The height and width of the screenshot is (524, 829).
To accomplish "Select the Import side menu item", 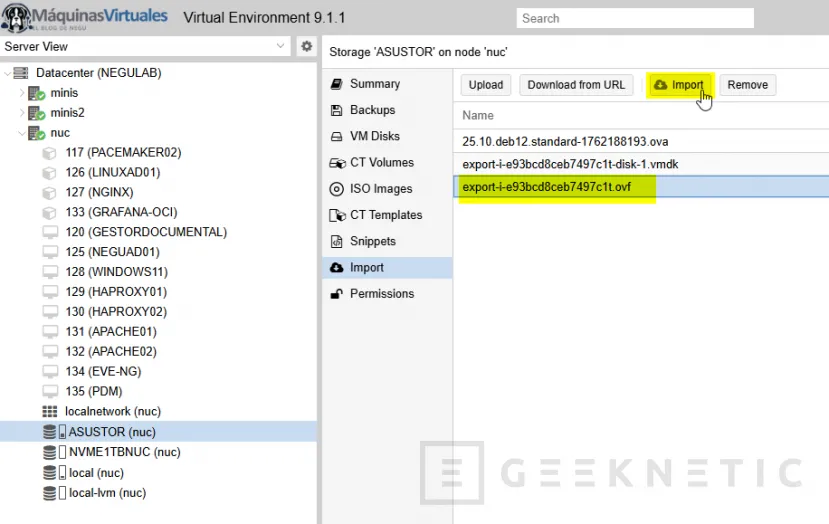I will pyautogui.click(x=387, y=268).
